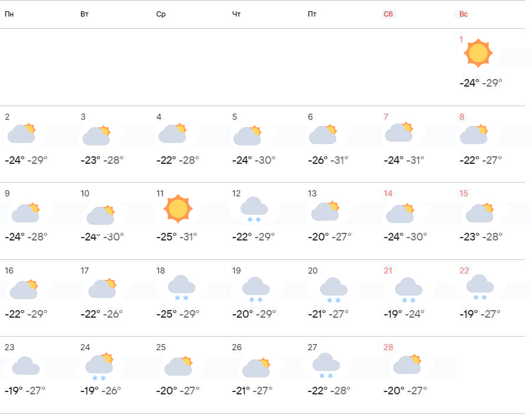Click the sun icon on day 11

(178, 208)
